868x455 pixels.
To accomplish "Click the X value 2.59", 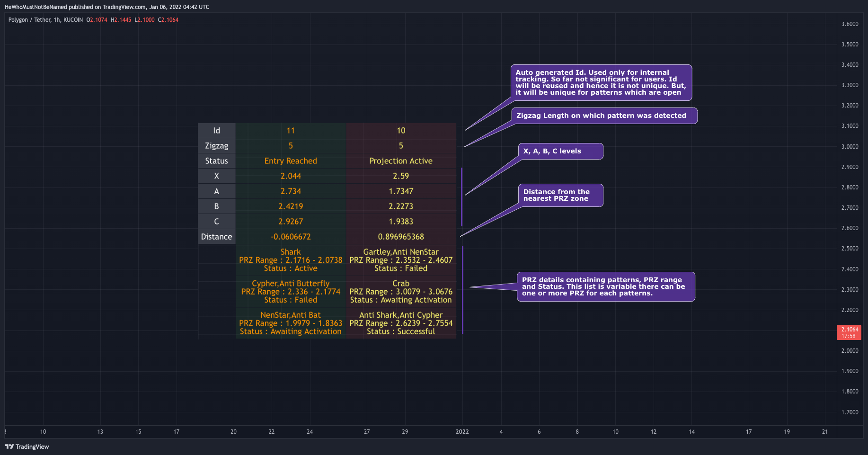I will (x=401, y=176).
